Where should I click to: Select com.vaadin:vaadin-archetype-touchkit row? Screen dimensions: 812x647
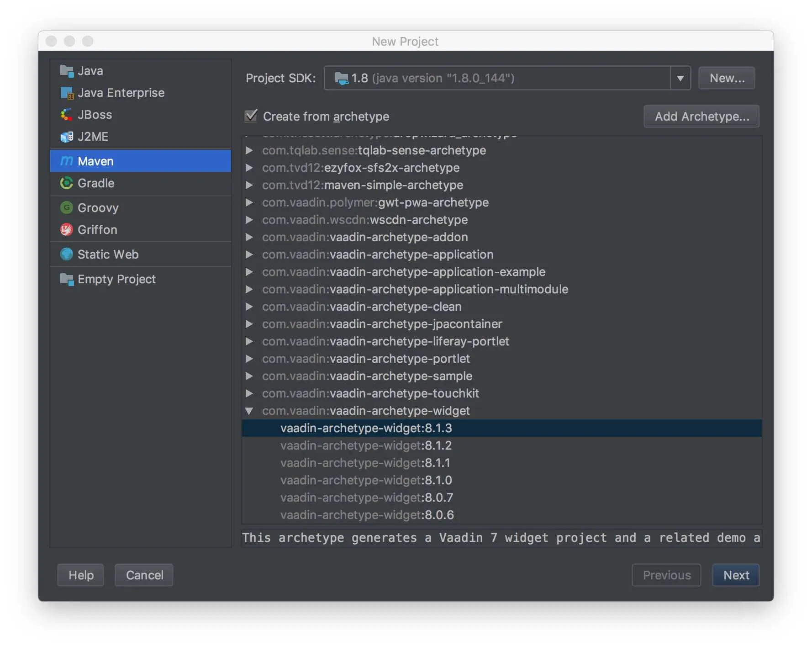point(502,393)
